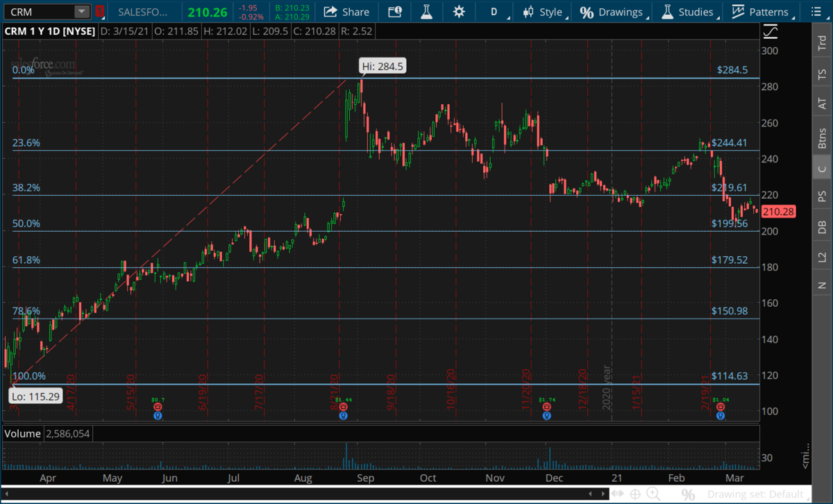Select the C sidebar tab
This screenshot has width=833, height=504.
(822, 169)
